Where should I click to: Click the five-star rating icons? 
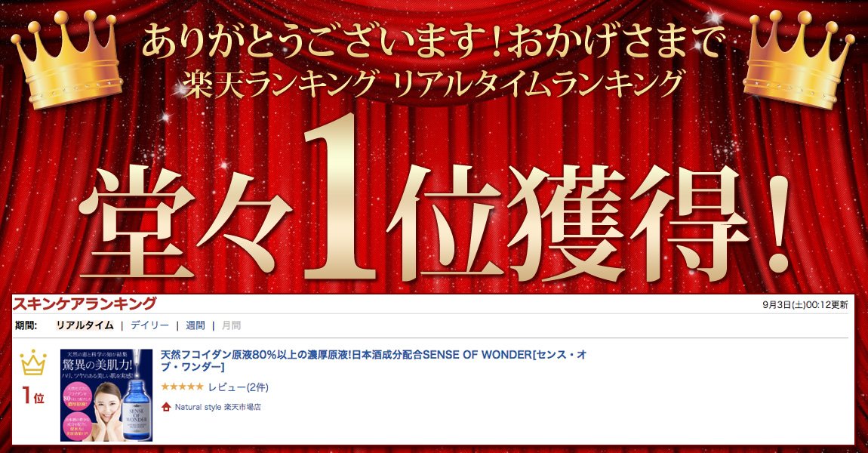[x=182, y=387]
